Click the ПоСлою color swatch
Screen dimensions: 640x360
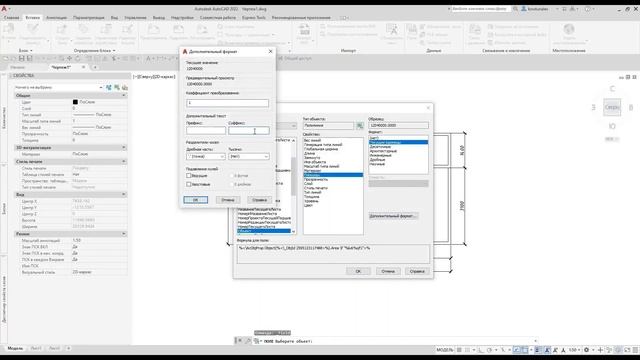pos(75,102)
